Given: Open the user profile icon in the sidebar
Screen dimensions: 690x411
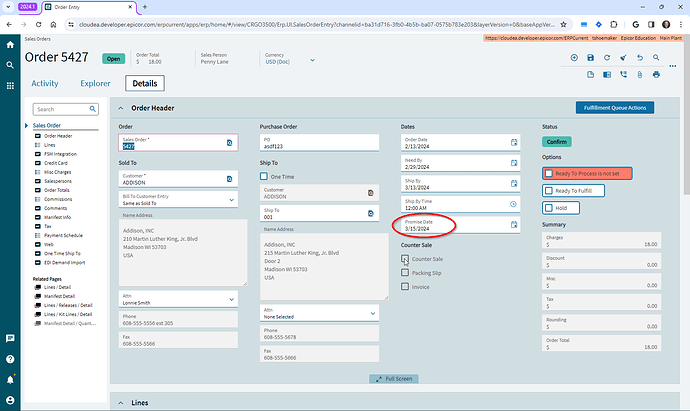Looking at the screenshot, I should click(10, 400).
